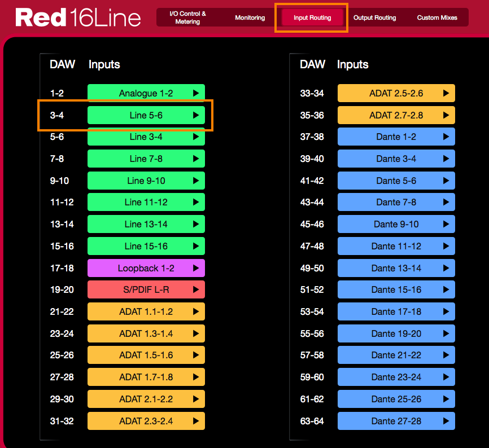
Task: Expand the Line 11-12 input selector
Action: click(x=146, y=202)
